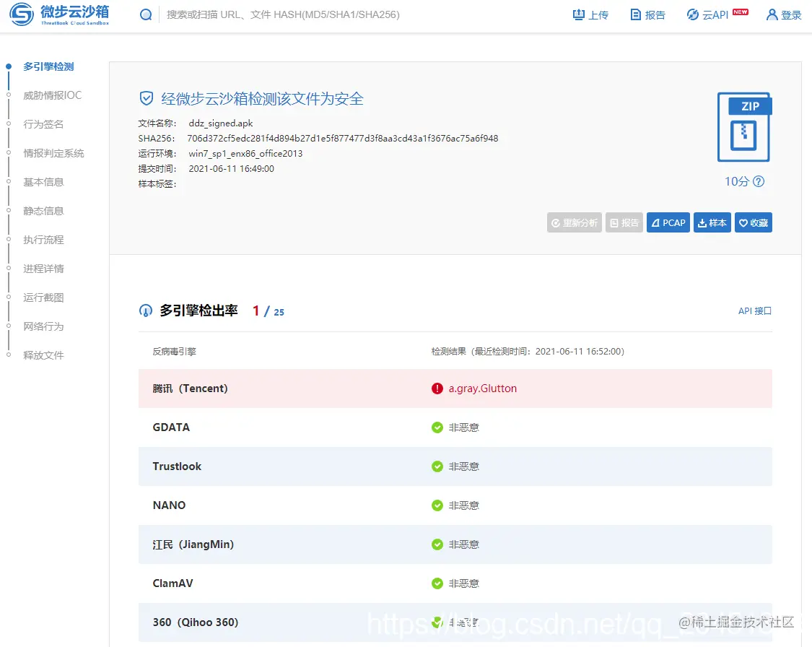Click the win7_sp1_enx86_office2013 environment value
This screenshot has width=812, height=647.
coord(246,153)
